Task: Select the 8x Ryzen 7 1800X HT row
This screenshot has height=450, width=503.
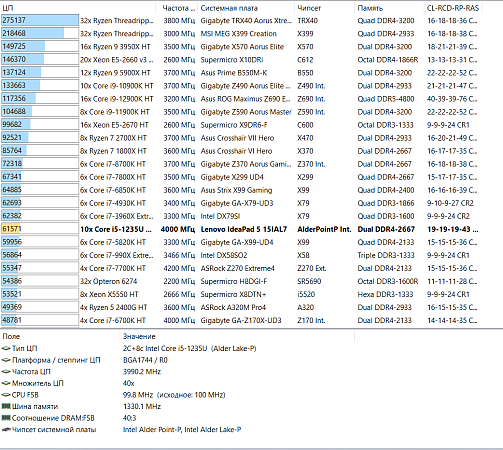Action: 241,151
